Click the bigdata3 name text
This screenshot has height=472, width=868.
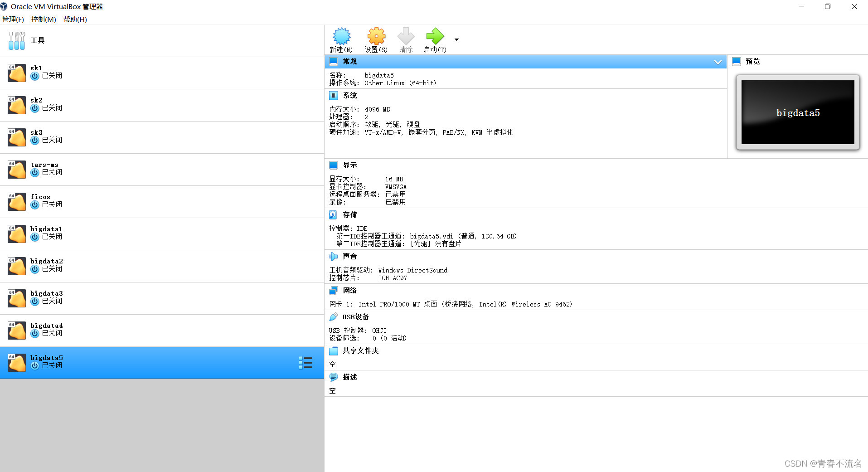(x=47, y=293)
